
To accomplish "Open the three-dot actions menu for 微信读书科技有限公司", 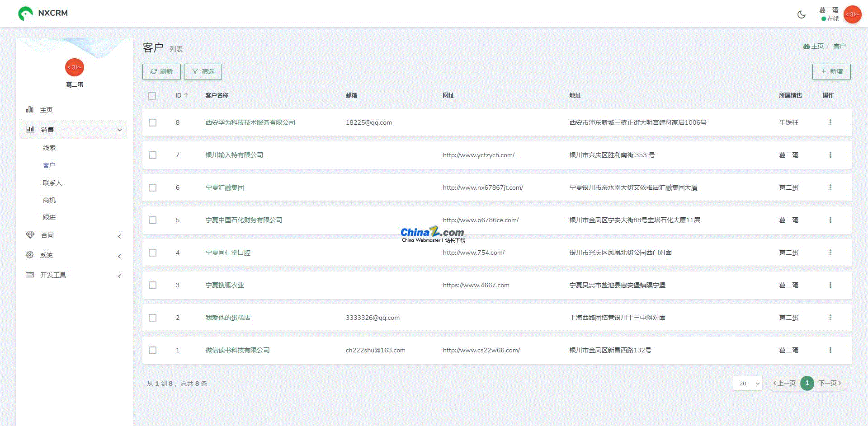I will 830,350.
